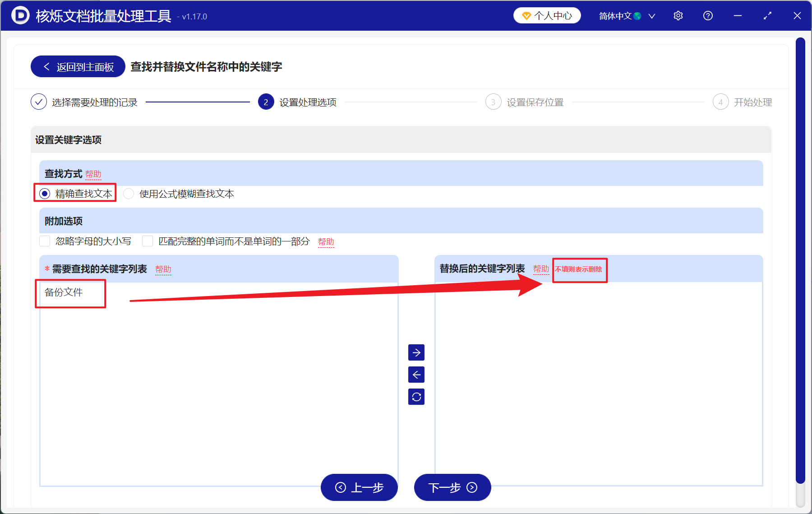
Task: Enable the 忽略字母的大小写 checkbox
Action: (x=45, y=241)
